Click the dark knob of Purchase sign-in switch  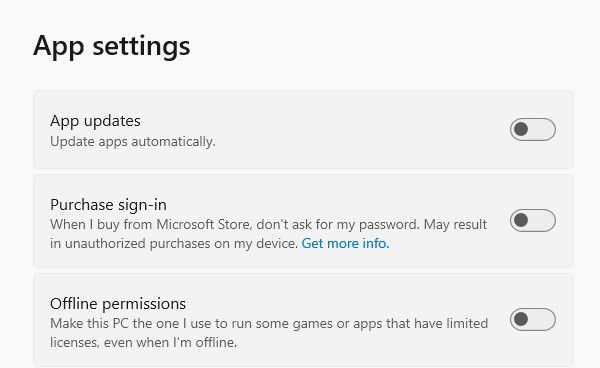pyautogui.click(x=521, y=220)
